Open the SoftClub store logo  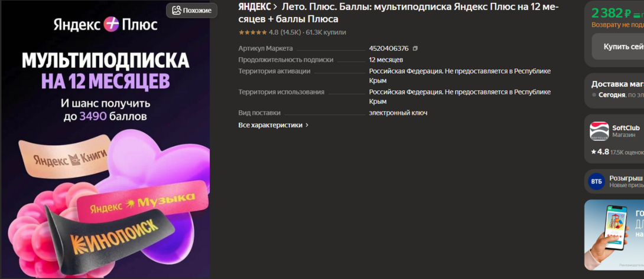[x=599, y=132]
